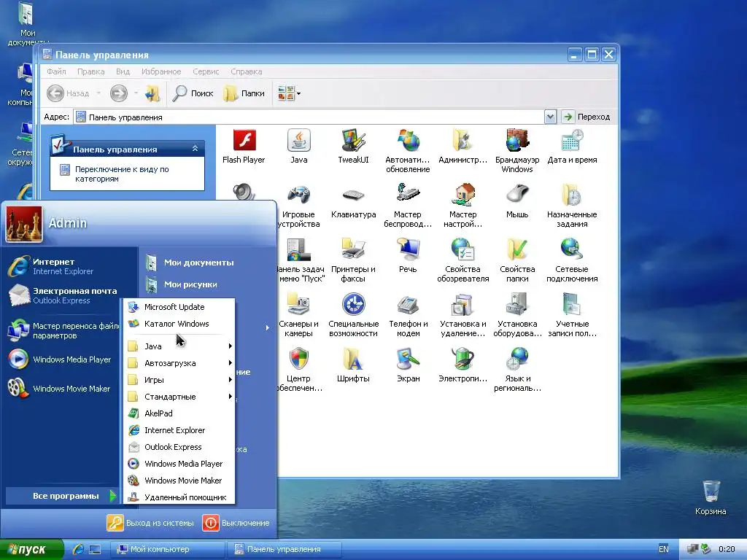Click the EN language indicator
Viewport: 747px width, 560px height.
click(x=663, y=549)
